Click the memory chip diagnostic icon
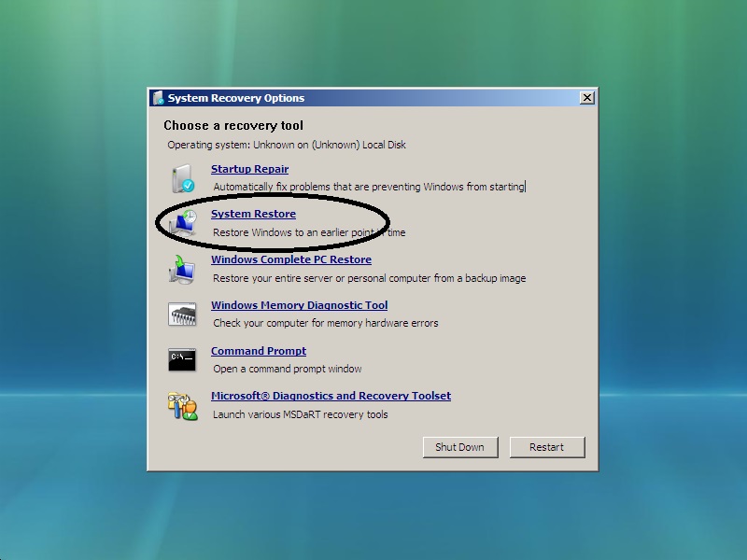Image resolution: width=747 pixels, height=560 pixels. tap(182, 315)
